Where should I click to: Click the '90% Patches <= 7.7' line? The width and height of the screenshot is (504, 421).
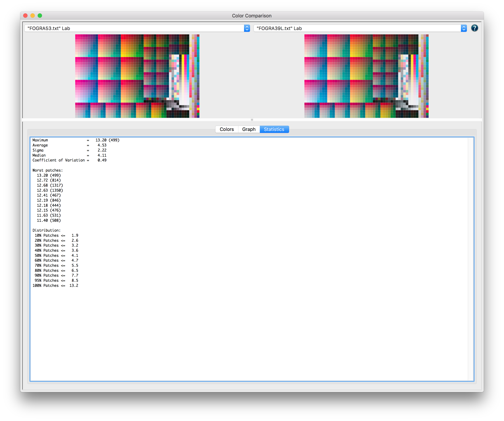click(x=56, y=275)
